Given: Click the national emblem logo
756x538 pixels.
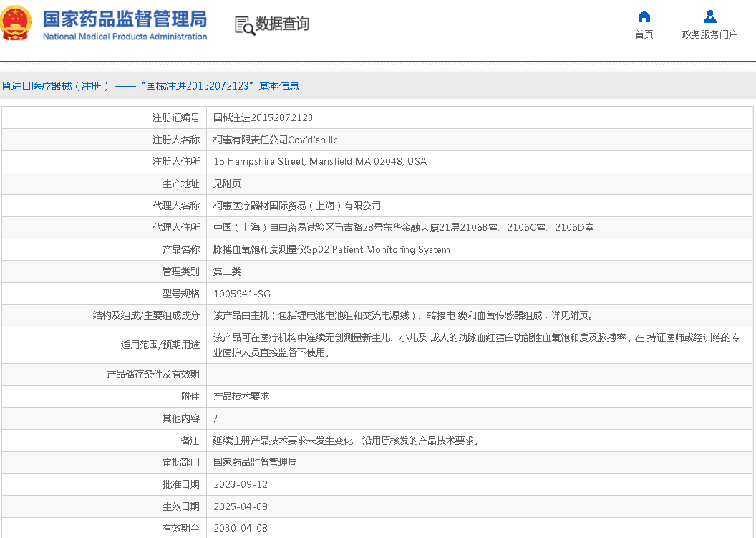Looking at the screenshot, I should click(x=17, y=23).
